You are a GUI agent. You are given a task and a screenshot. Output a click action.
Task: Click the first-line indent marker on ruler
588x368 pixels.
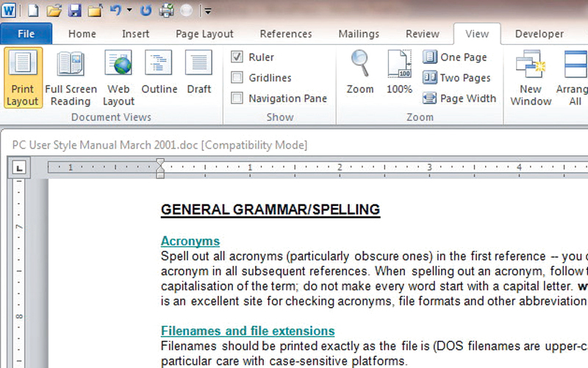[160, 163]
